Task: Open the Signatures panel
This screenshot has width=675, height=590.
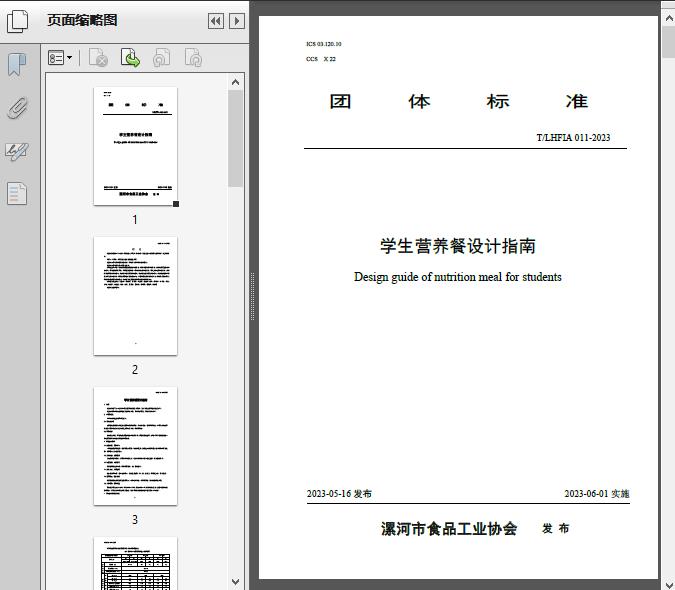Action: tap(17, 151)
